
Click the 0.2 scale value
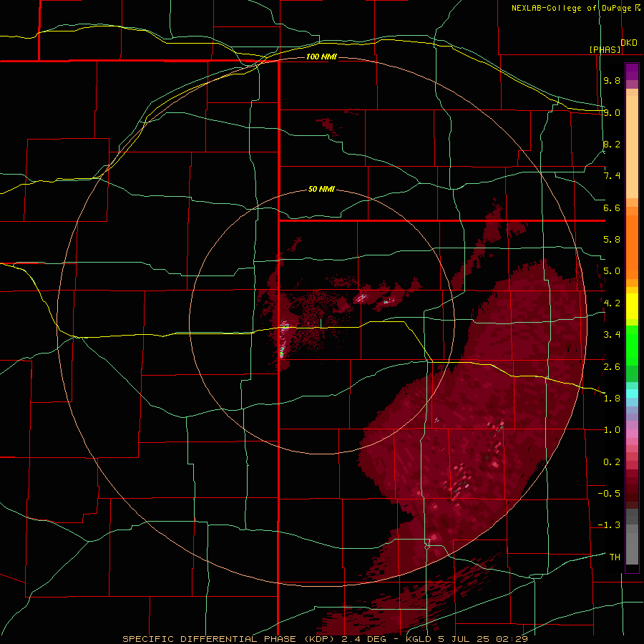tap(612, 462)
